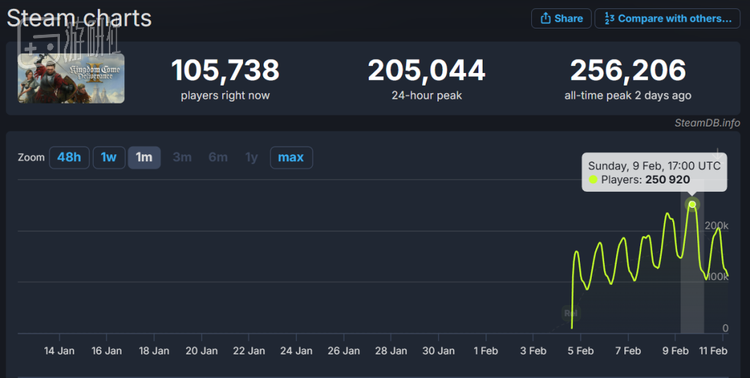750x378 pixels.
Task: Select the 48h zoom range
Action: coord(69,157)
